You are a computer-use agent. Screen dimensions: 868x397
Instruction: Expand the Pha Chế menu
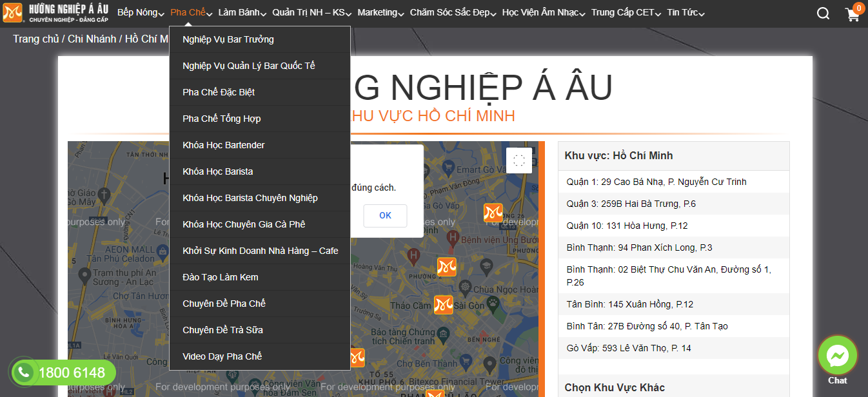(192, 13)
